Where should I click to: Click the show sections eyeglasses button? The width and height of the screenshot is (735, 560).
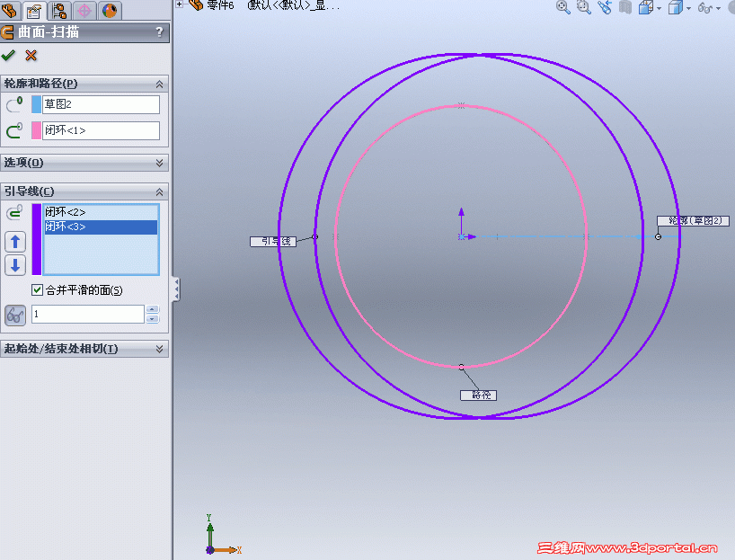[x=15, y=315]
